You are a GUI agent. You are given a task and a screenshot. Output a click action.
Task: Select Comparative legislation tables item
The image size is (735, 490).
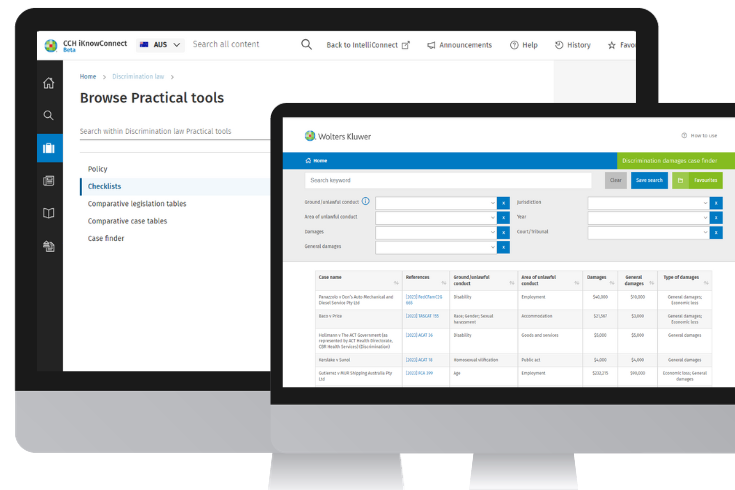[x=137, y=204]
